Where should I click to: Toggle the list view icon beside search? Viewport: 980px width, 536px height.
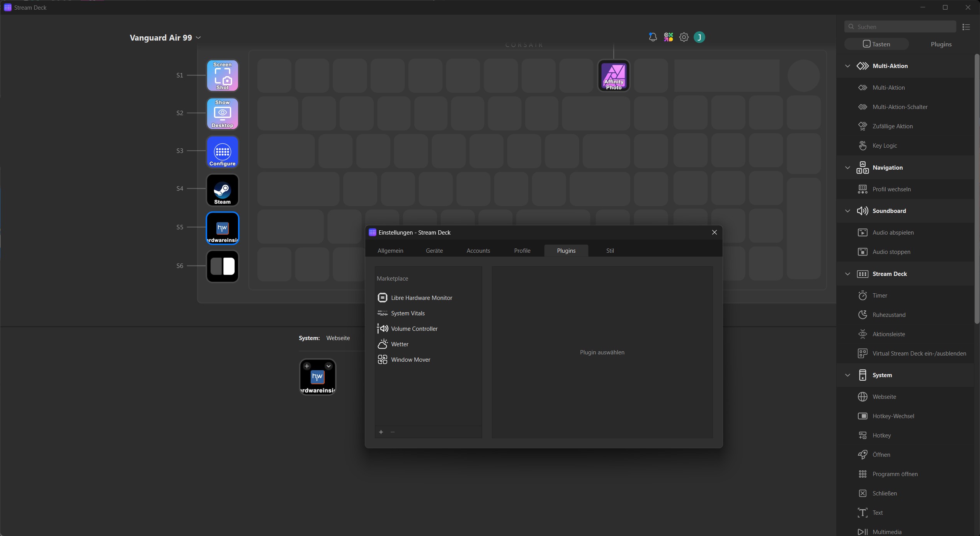tap(966, 27)
